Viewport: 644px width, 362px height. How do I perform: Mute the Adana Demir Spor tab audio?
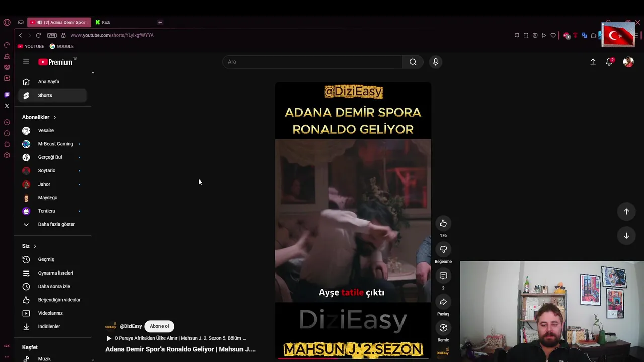(x=39, y=22)
